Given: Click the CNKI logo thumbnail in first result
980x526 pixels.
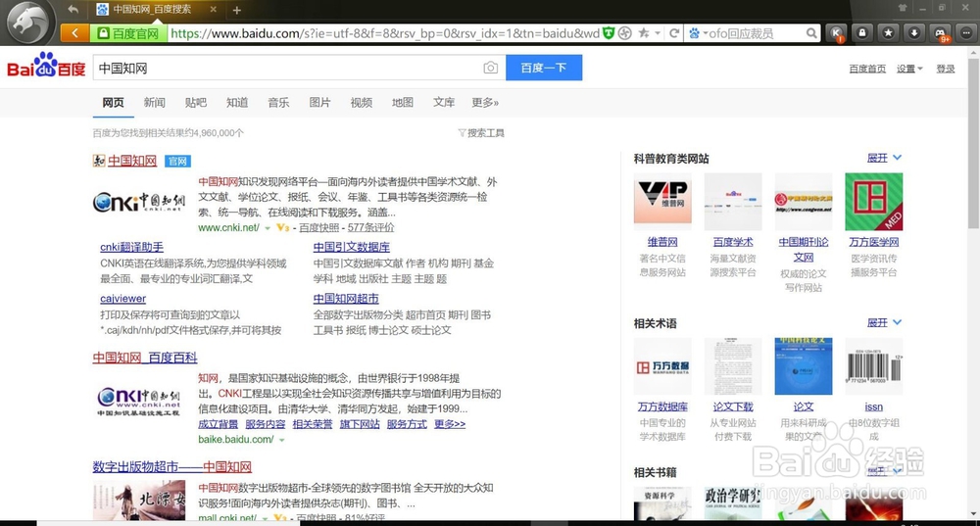Looking at the screenshot, I should [139, 202].
